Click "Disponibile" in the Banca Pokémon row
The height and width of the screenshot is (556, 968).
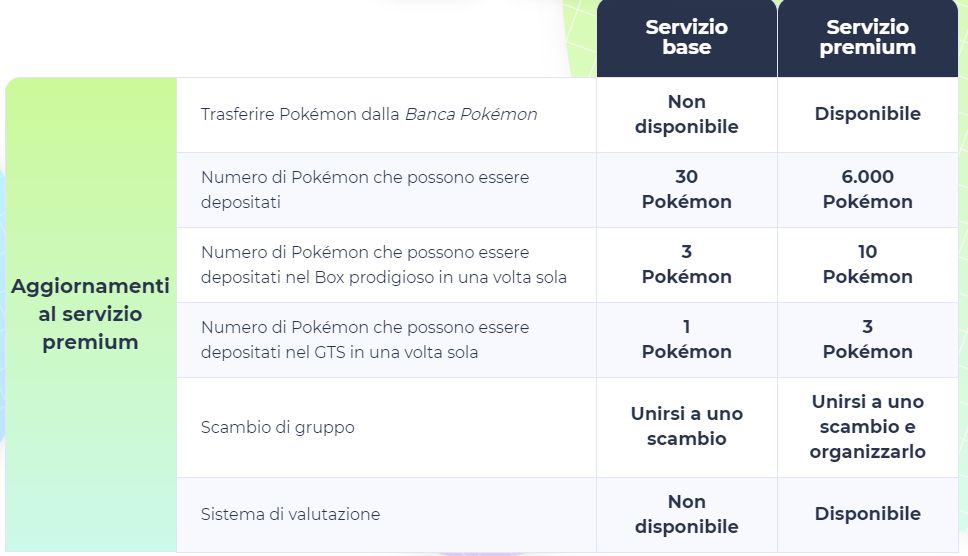[x=867, y=114]
